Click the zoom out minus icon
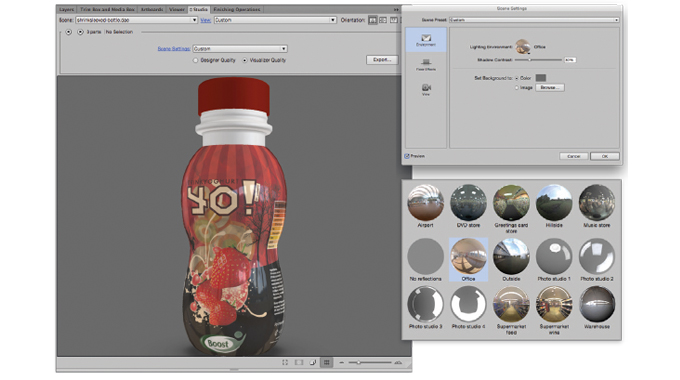Image resolution: width=680 pixels, height=380 pixels. pos(342,363)
